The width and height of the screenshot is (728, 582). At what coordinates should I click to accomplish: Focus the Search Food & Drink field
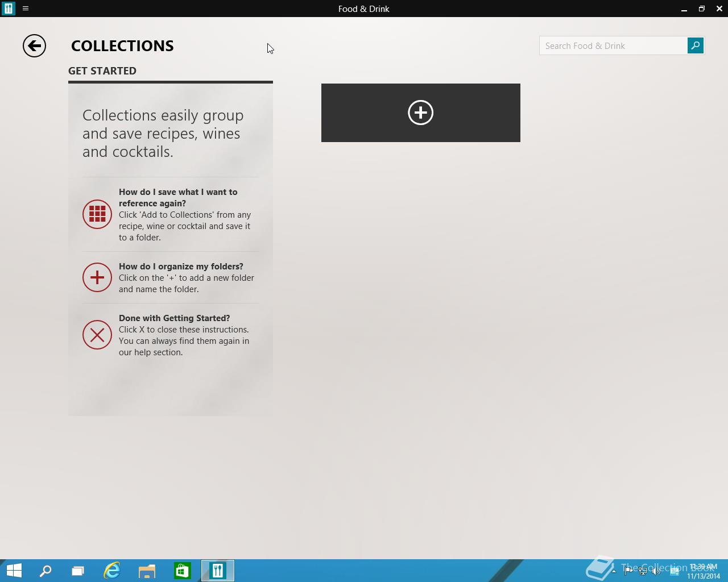(613, 45)
